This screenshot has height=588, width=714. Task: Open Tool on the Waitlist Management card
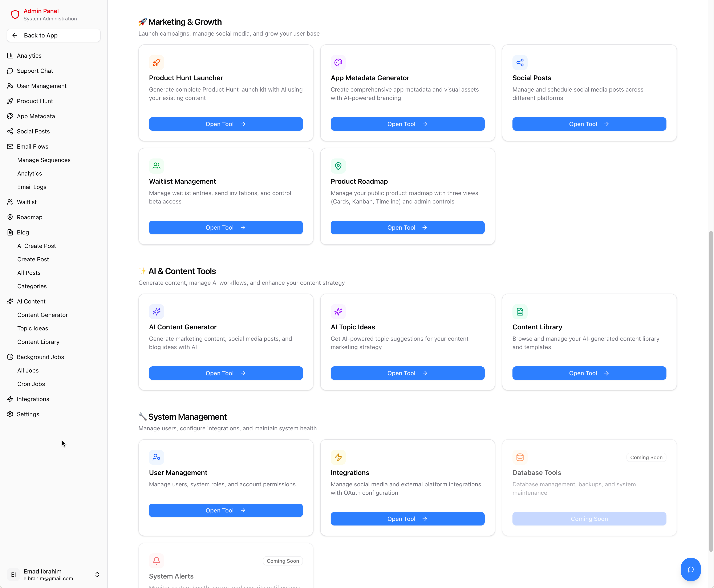click(226, 227)
